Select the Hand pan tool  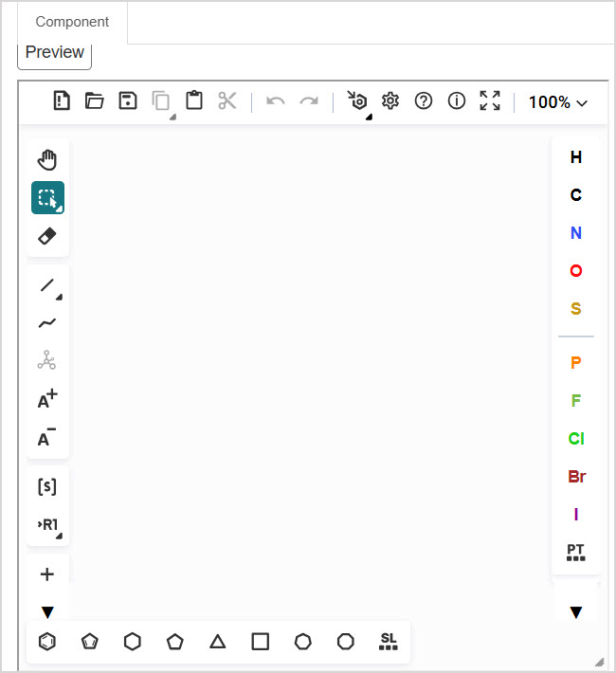47,159
